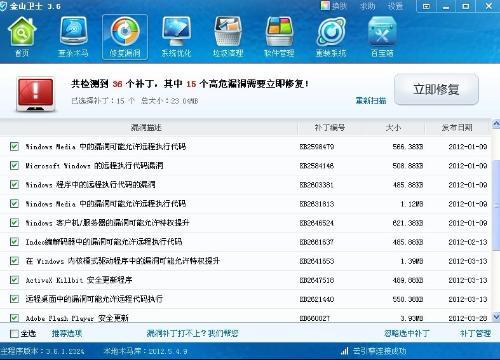Select the Adobe Flash Player 安全更新 row text
The image size is (500, 360).
pos(77,318)
